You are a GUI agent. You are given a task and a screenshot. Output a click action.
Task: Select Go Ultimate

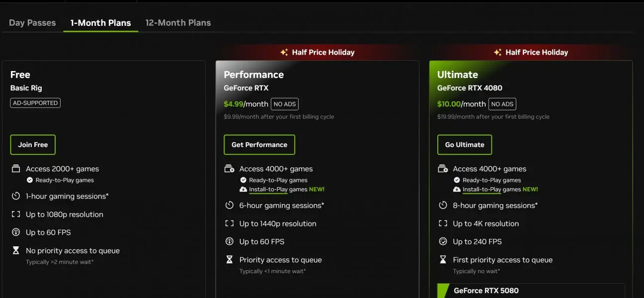(464, 145)
